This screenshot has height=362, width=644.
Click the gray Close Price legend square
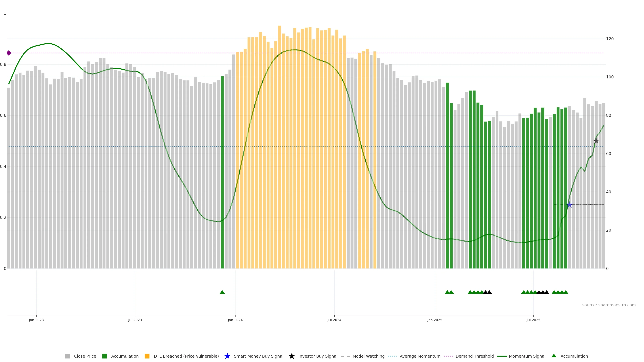pos(67,356)
